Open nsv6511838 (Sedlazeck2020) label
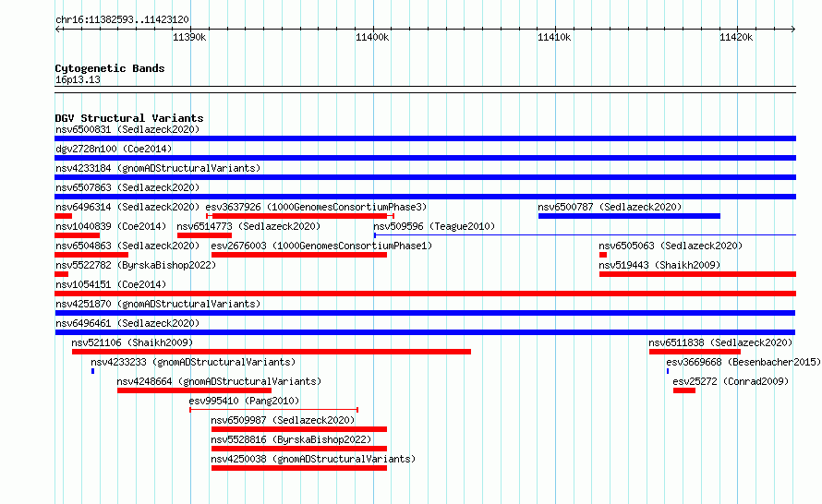822x504 pixels. click(x=720, y=342)
